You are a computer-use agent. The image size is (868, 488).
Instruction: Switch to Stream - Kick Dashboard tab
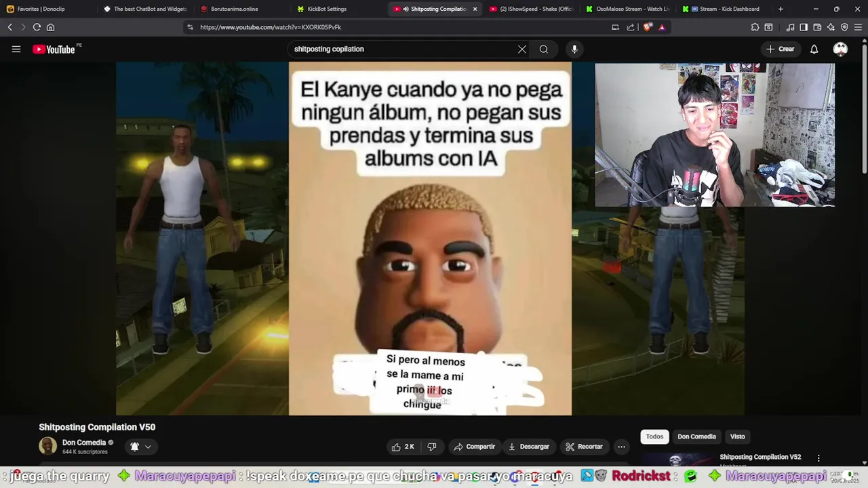(724, 9)
